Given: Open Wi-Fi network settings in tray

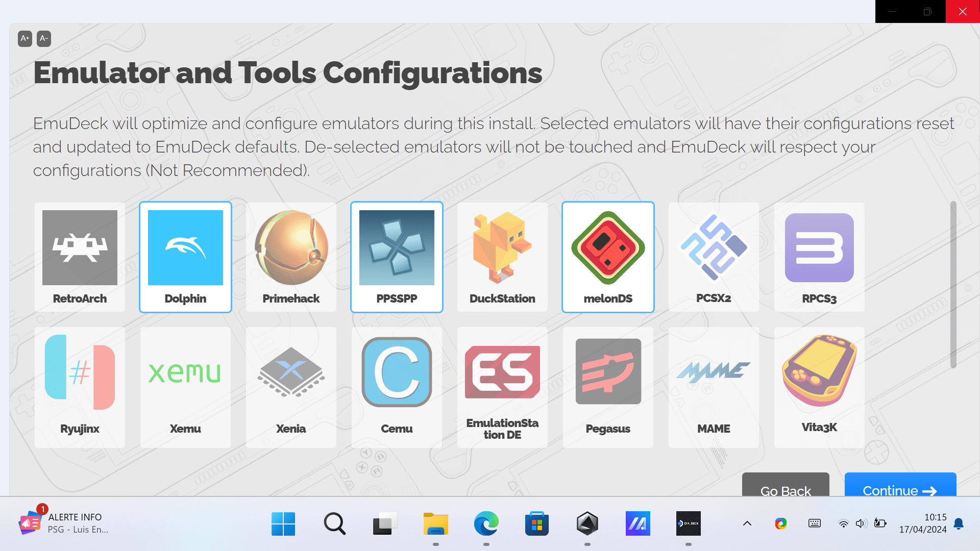Looking at the screenshot, I should (x=844, y=523).
